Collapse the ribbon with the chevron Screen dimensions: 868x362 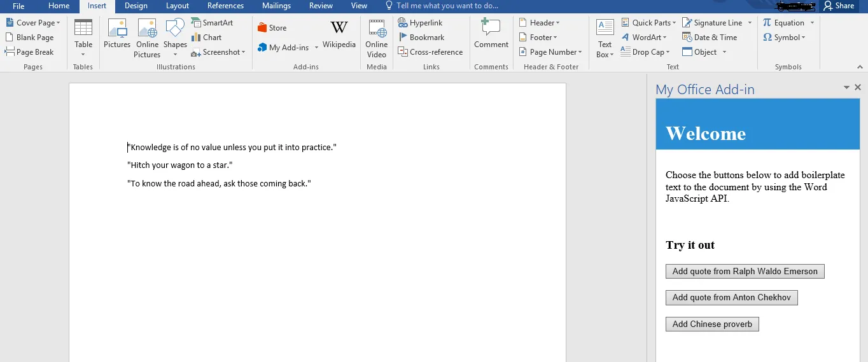click(x=860, y=67)
